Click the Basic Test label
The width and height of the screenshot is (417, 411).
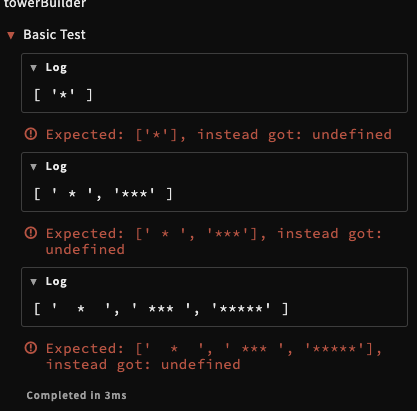click(54, 35)
